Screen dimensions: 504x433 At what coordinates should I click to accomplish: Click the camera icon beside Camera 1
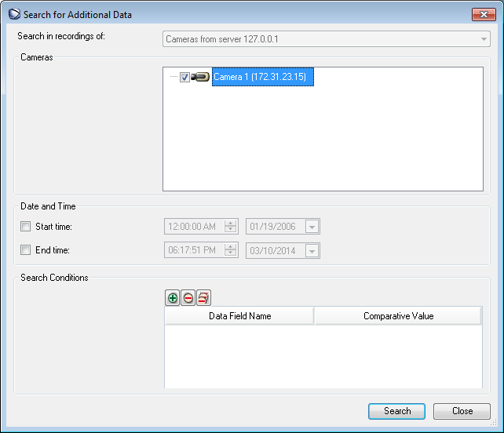pos(200,77)
